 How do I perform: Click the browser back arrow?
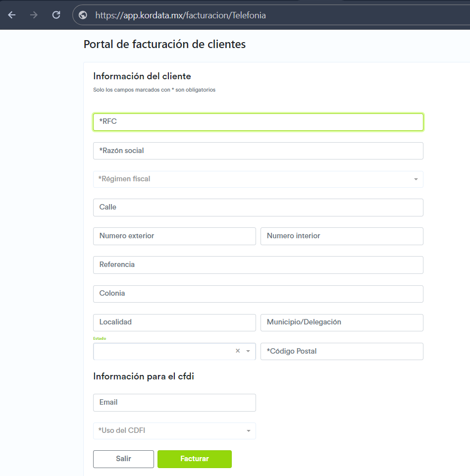(x=12, y=15)
